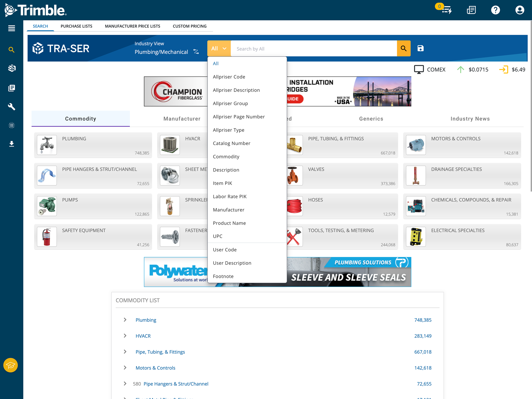
Task: Click the yellow arrow-into-box icon
Action: (503, 70)
